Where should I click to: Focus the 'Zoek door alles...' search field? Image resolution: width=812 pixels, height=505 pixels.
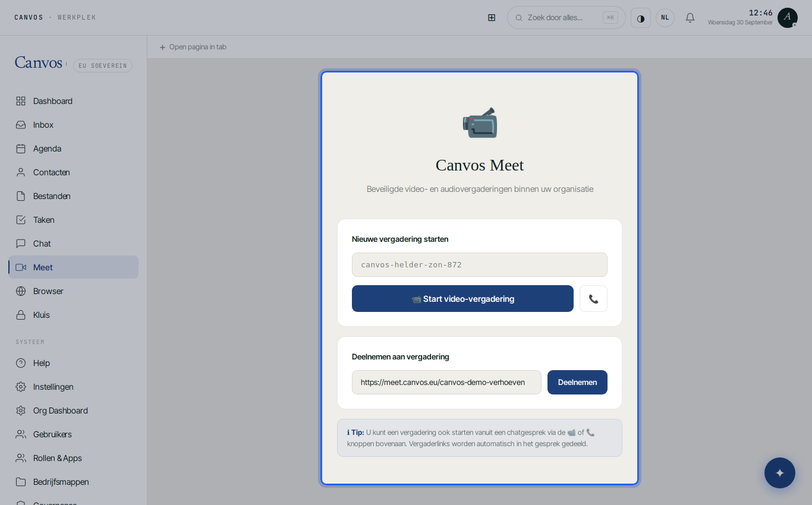pyautogui.click(x=566, y=18)
